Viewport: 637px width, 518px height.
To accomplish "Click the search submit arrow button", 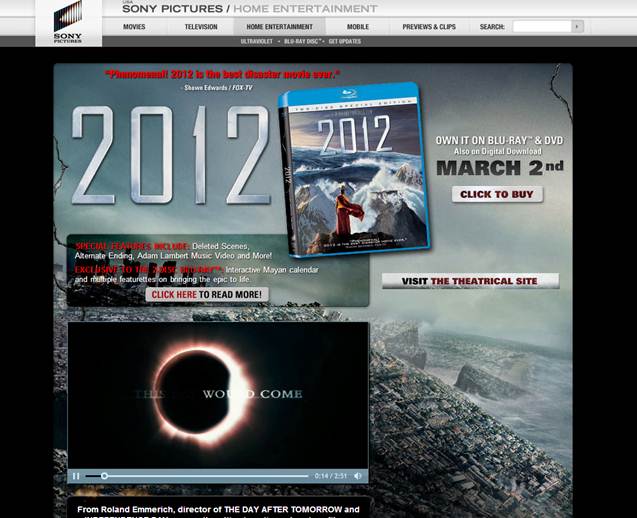I will coord(577,27).
